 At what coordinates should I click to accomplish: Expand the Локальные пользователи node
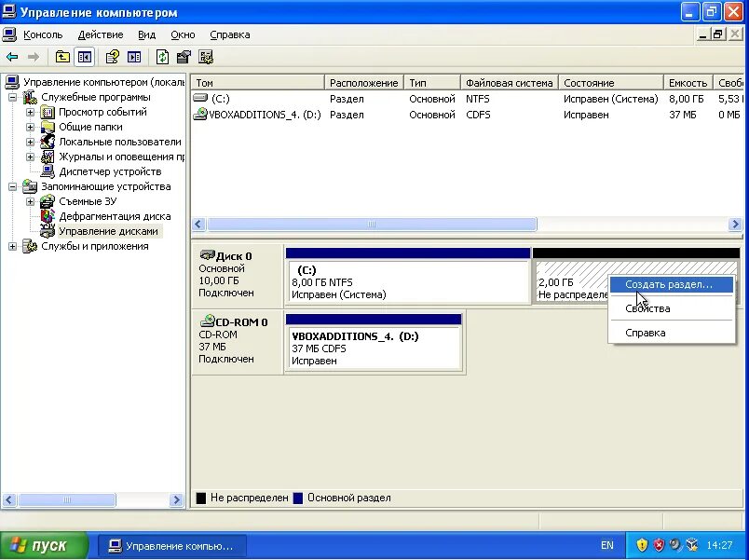tap(30, 142)
